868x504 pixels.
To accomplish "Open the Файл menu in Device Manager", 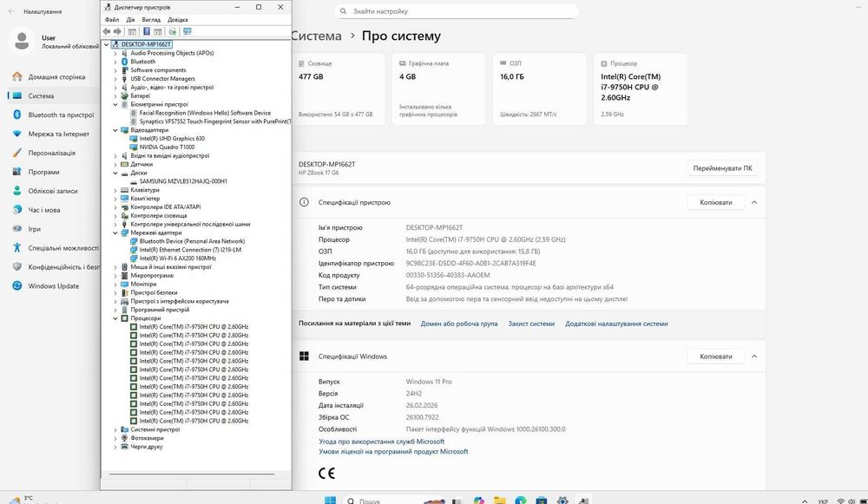I will pos(112,20).
